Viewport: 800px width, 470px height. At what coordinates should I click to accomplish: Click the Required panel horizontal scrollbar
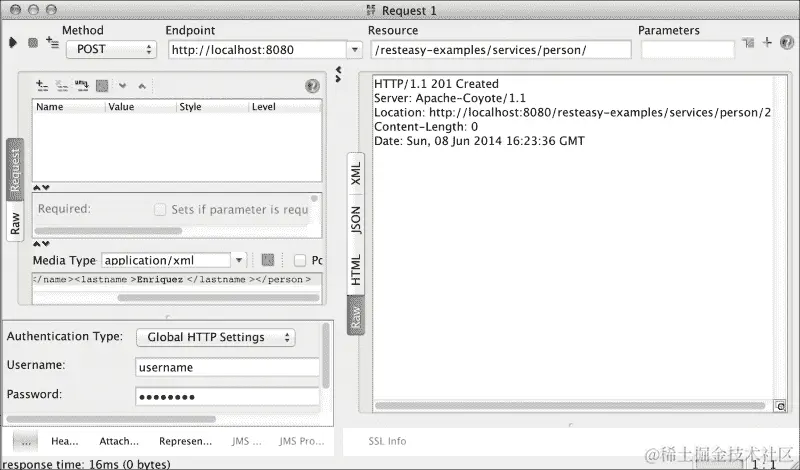coord(108,231)
